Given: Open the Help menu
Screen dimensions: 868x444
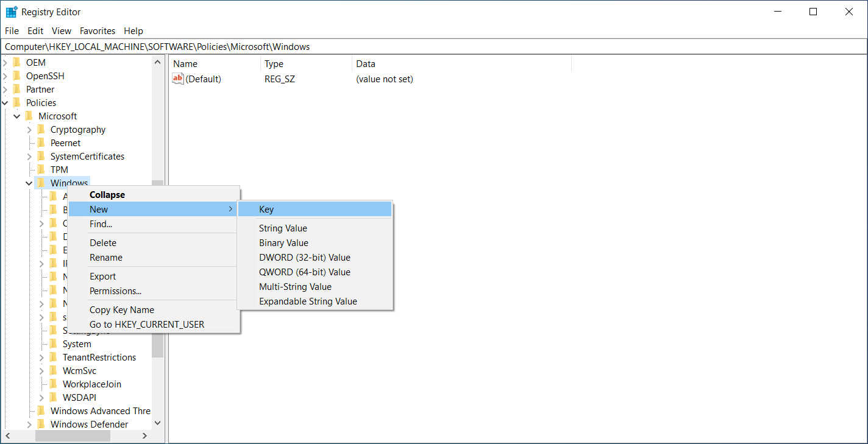Looking at the screenshot, I should click(133, 30).
